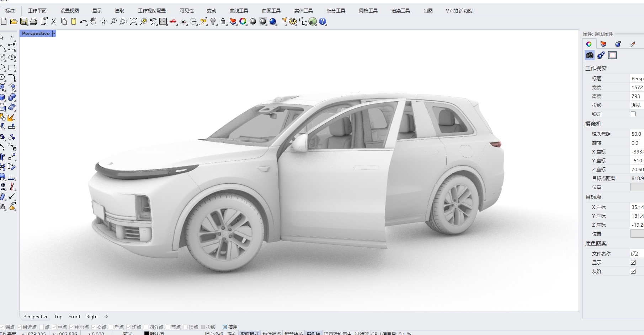Save the model with the floppy icon
Image resolution: width=644 pixels, height=335 pixels.
point(24,22)
